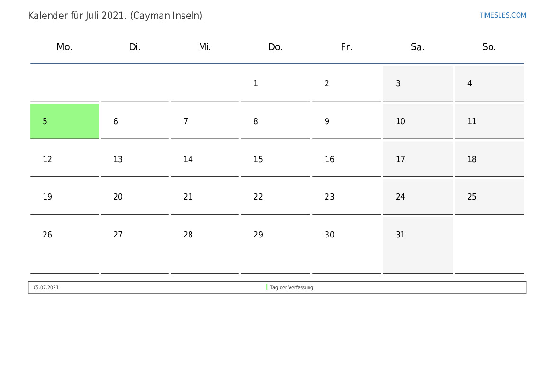Click day 6 in the calendar
The image size is (554, 392).
click(x=135, y=121)
